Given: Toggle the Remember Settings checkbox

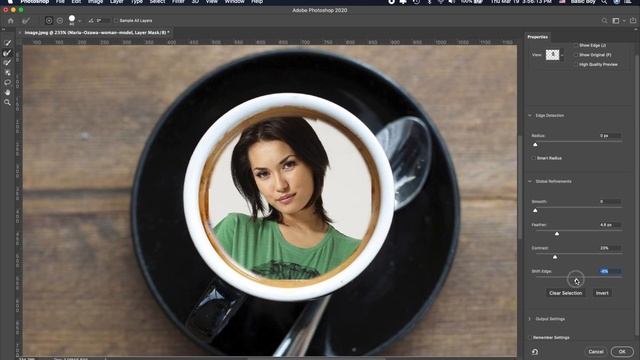Looking at the screenshot, I should 530,338.
